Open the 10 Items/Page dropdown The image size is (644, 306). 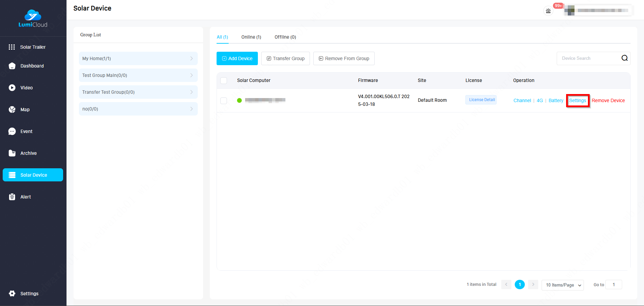pyautogui.click(x=562, y=285)
